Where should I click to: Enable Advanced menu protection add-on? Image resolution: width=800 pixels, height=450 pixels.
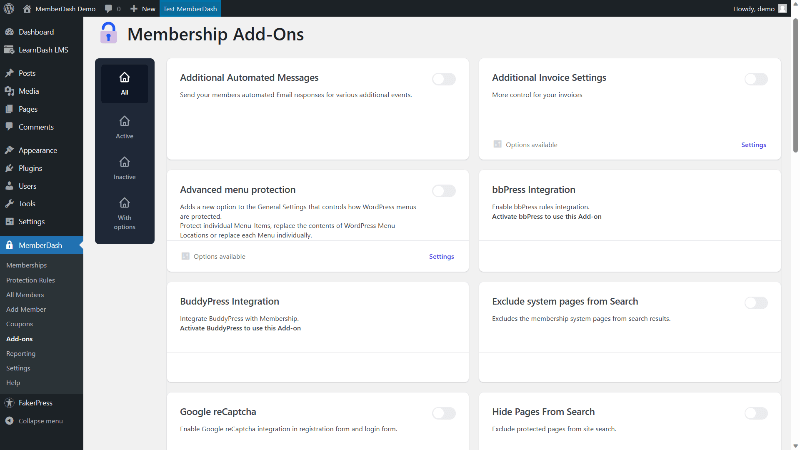(x=444, y=191)
